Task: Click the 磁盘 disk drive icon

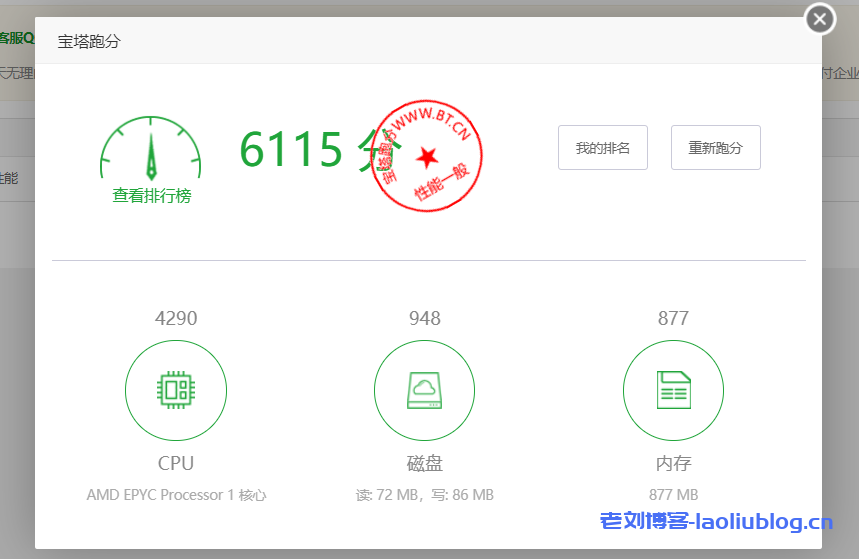Action: coord(425,390)
